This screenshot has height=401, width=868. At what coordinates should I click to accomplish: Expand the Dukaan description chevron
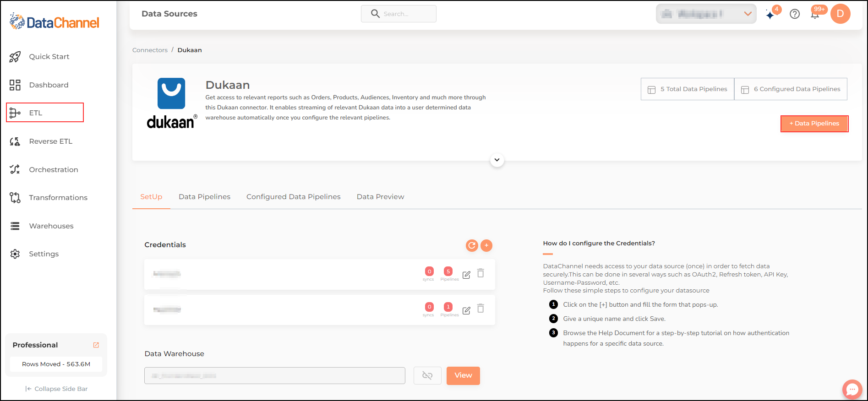tap(497, 160)
